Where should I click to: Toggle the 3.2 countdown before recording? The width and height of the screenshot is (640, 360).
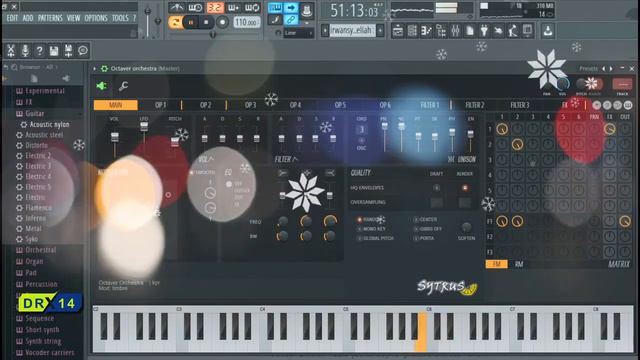[215, 7]
